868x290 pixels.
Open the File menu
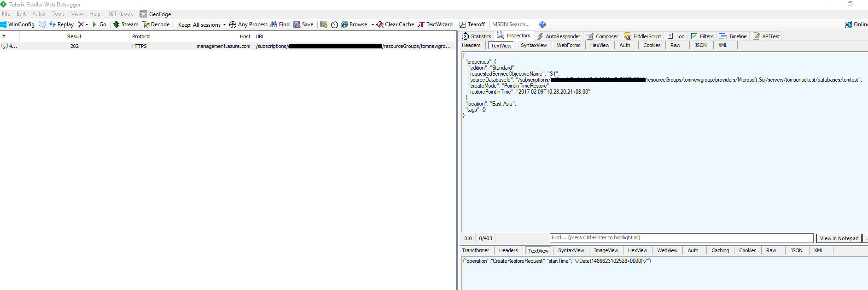click(6, 14)
